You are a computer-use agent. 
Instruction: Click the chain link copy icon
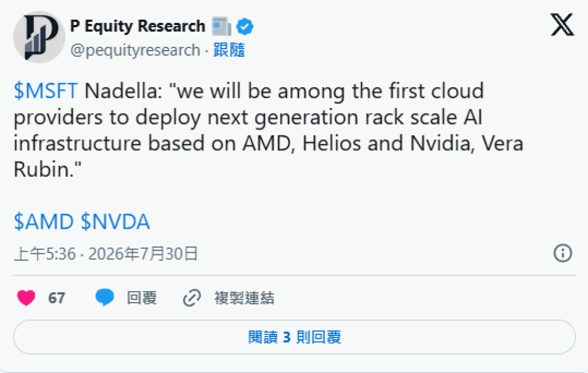pos(192,298)
